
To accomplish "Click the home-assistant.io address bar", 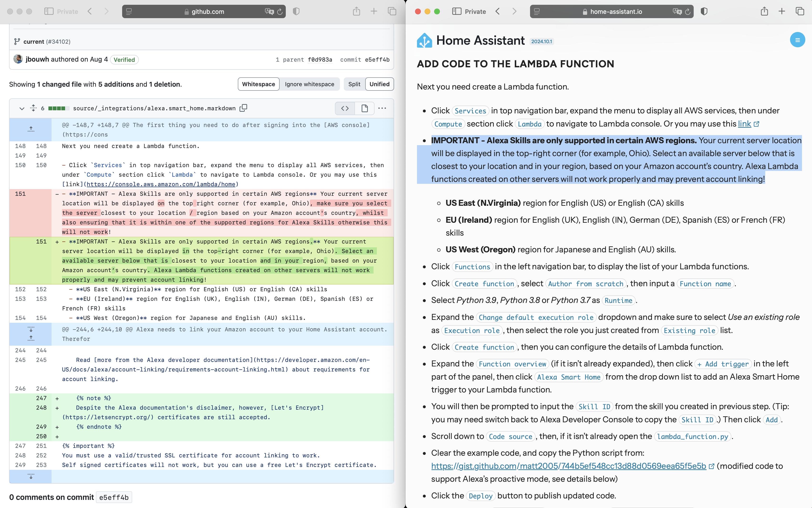I will [x=612, y=11].
